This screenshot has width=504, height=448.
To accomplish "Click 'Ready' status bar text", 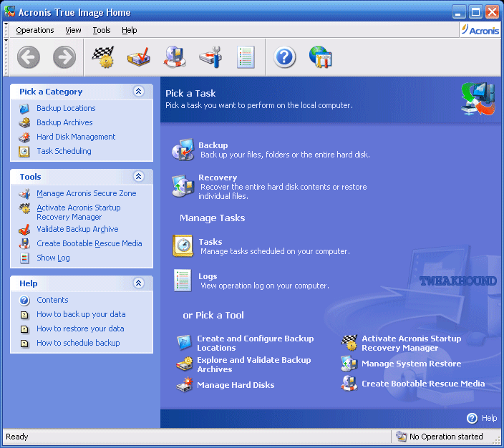I will (17, 437).
